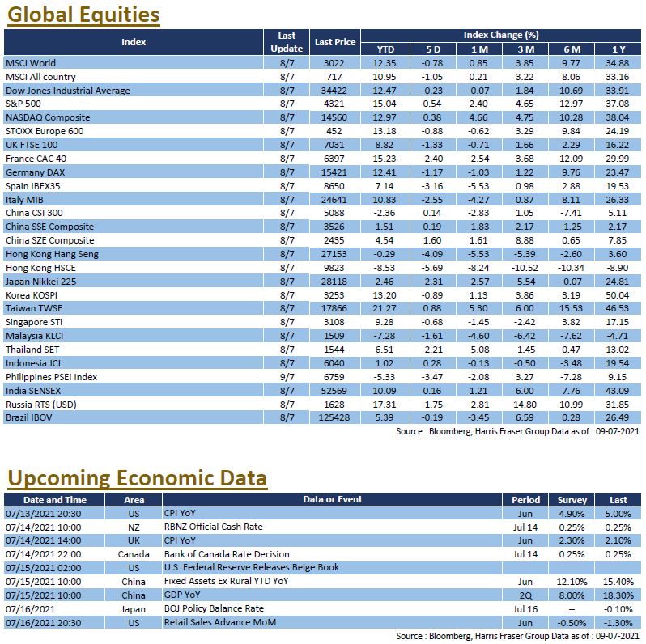Select Taiwan TWSE YTD value 21.27

385,308
